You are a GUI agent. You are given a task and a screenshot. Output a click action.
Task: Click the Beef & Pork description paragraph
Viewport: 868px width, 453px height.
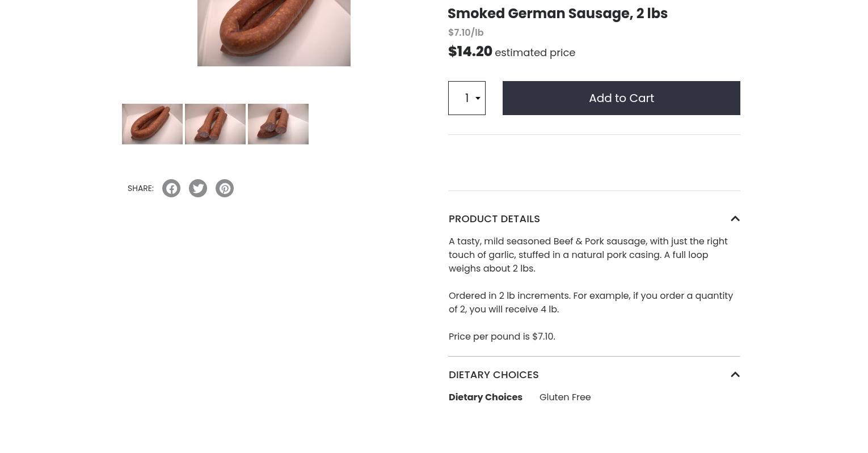588,255
